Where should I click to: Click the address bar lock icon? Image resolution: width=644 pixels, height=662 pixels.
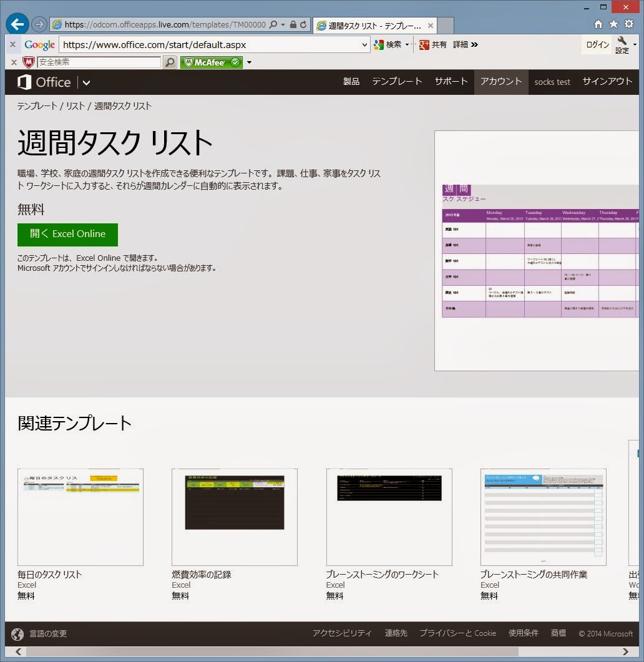(x=293, y=24)
